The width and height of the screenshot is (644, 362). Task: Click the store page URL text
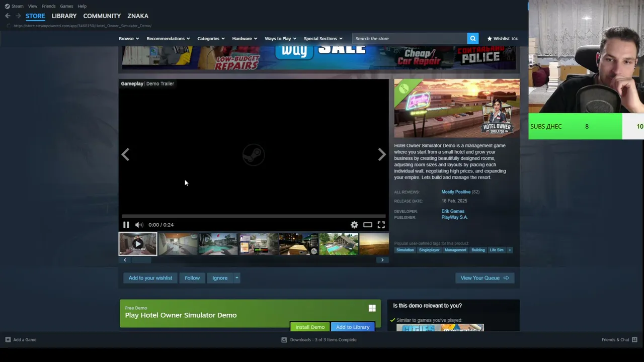click(83, 26)
